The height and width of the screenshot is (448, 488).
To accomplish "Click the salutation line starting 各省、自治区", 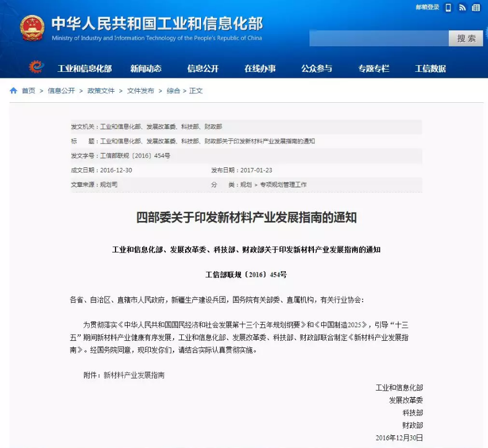I will tap(217, 300).
